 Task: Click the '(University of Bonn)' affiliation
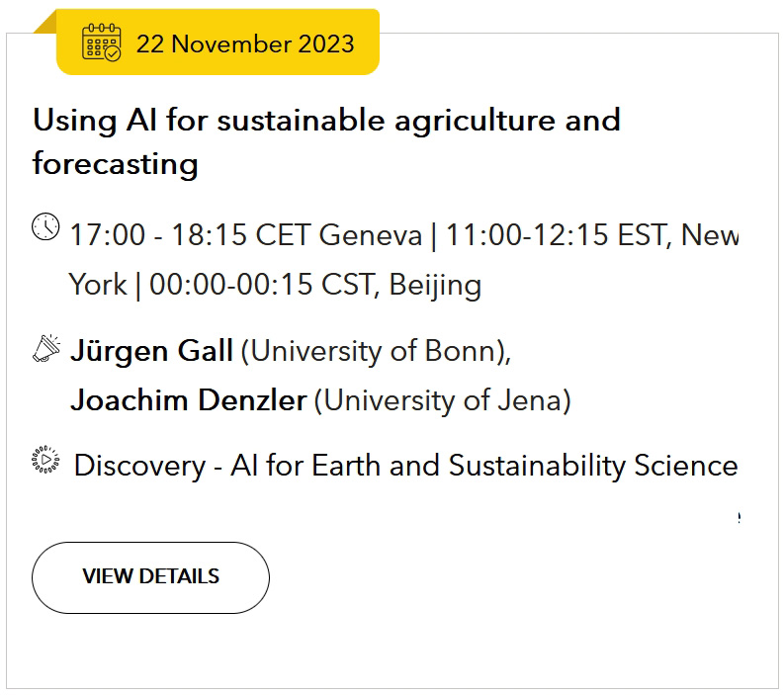tap(374, 351)
